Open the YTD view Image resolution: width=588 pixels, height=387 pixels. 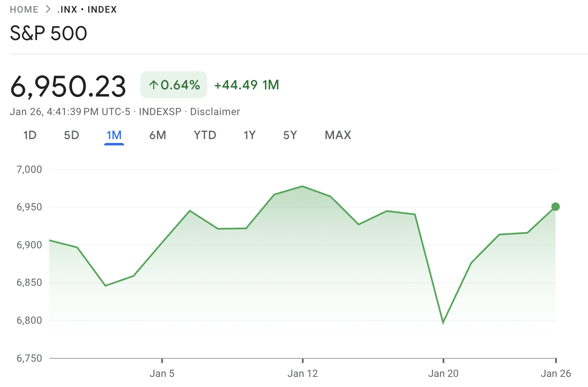click(205, 135)
